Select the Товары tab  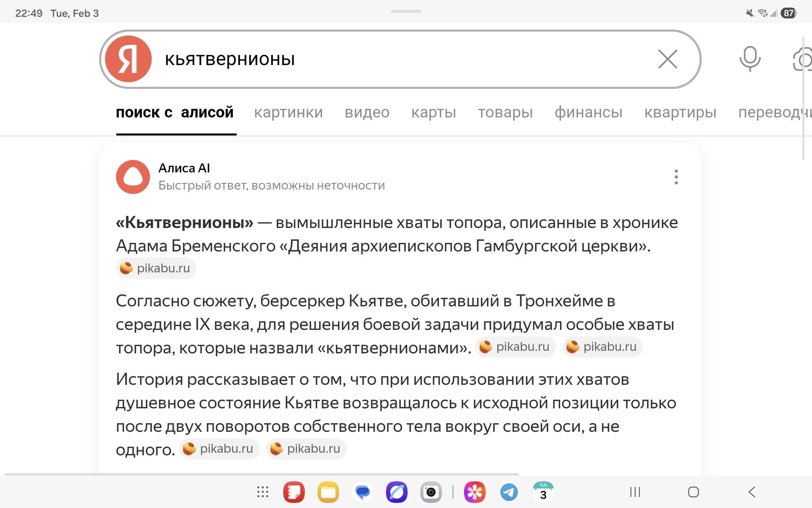pyautogui.click(x=505, y=112)
